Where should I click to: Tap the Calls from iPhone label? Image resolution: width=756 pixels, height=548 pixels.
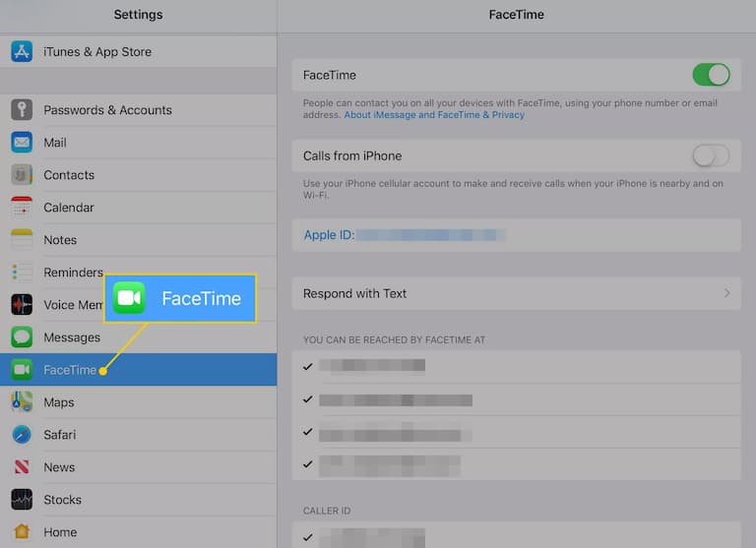(352, 155)
